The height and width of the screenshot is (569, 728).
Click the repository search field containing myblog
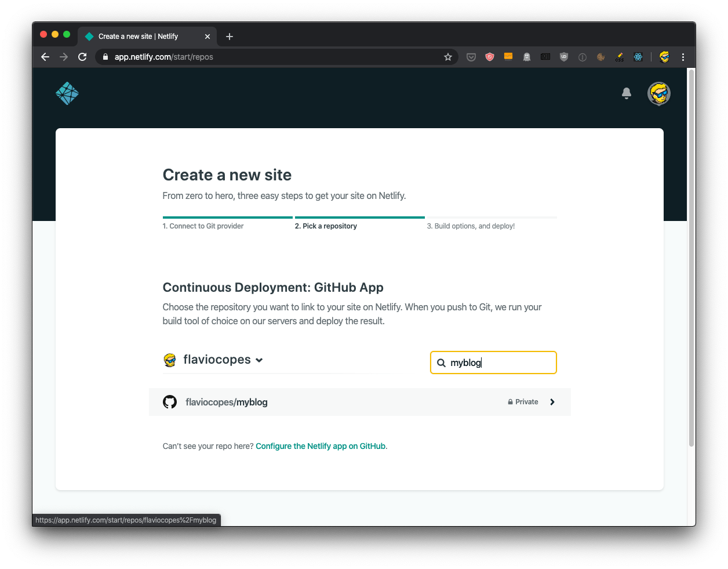(498, 363)
